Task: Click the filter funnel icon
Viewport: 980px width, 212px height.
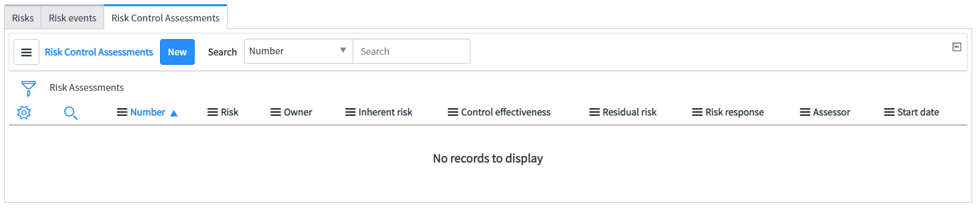Action: click(x=28, y=88)
